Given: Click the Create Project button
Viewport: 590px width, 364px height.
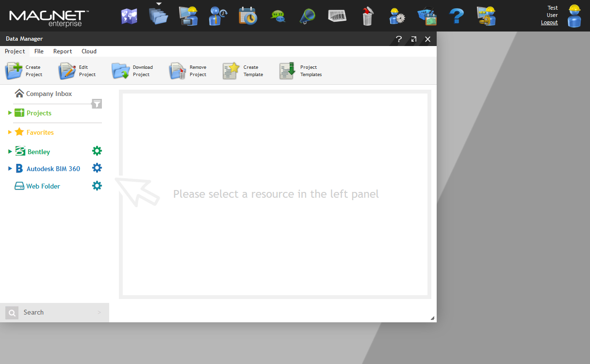Looking at the screenshot, I should point(24,71).
